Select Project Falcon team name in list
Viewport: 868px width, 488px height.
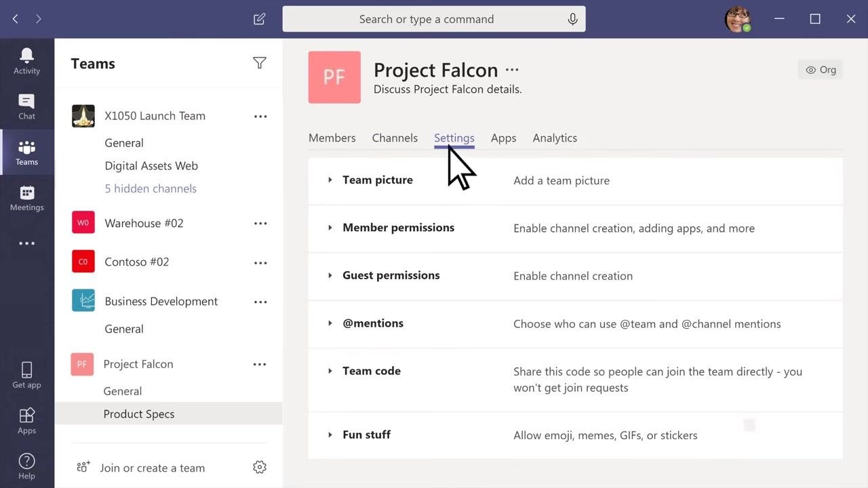tap(138, 364)
